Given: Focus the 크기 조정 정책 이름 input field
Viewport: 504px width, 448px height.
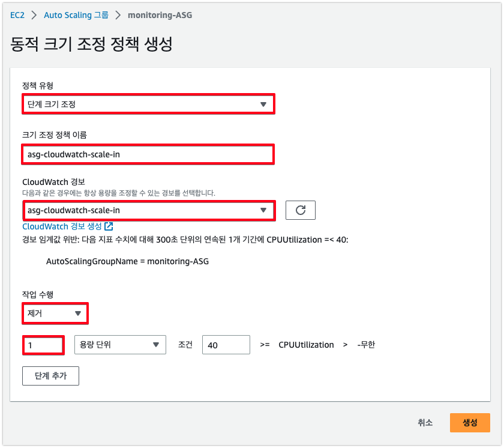Looking at the screenshot, I should 148,154.
